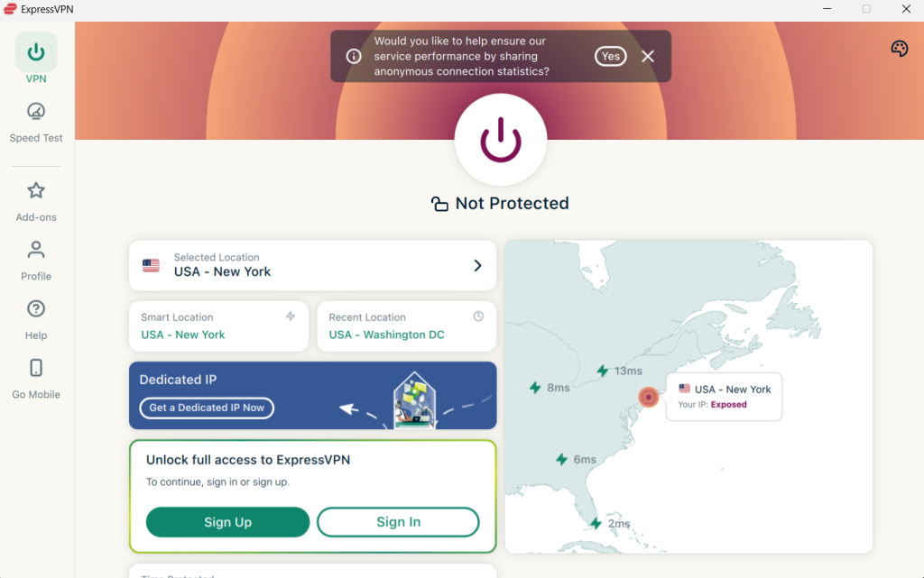The width and height of the screenshot is (924, 578).
Task: Click the info icon in the statistics banner
Action: point(354,56)
